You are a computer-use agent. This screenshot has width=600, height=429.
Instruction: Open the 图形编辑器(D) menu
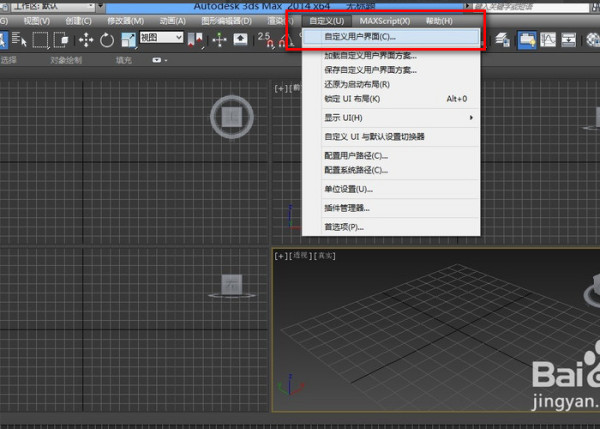coord(227,21)
